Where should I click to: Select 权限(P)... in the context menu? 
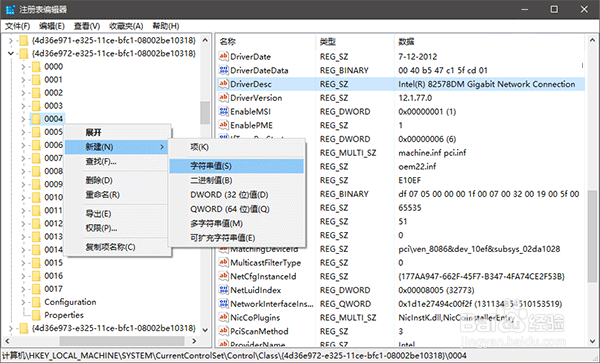pos(117,228)
